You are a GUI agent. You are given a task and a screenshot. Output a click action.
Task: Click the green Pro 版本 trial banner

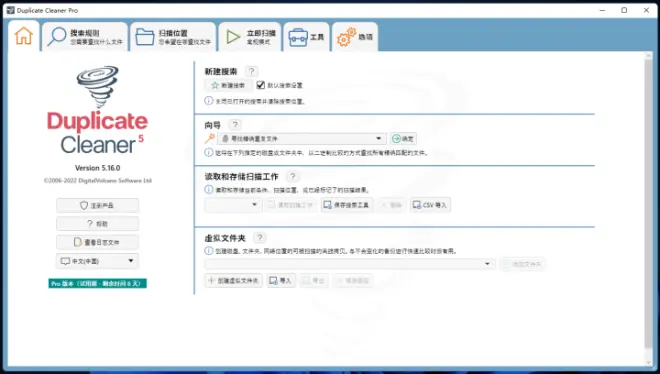[97, 284]
